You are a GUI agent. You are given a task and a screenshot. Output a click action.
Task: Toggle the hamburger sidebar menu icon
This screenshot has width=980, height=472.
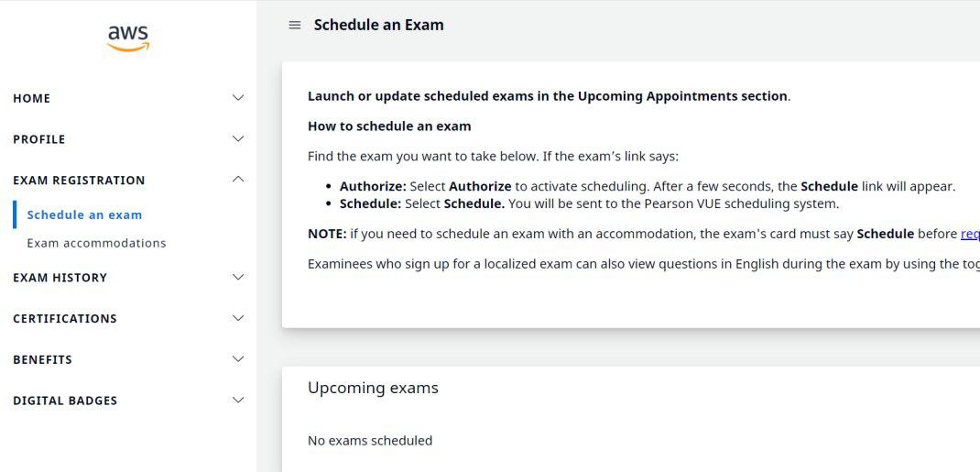coord(295,26)
